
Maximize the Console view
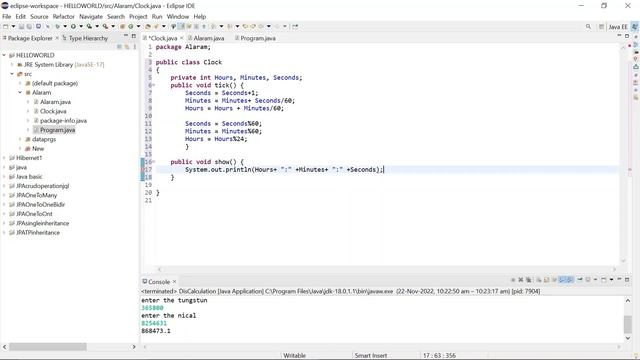coord(627,280)
